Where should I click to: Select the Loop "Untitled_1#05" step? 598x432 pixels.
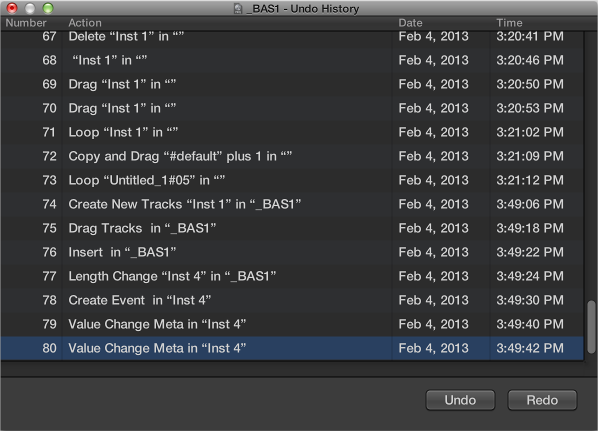pos(292,180)
